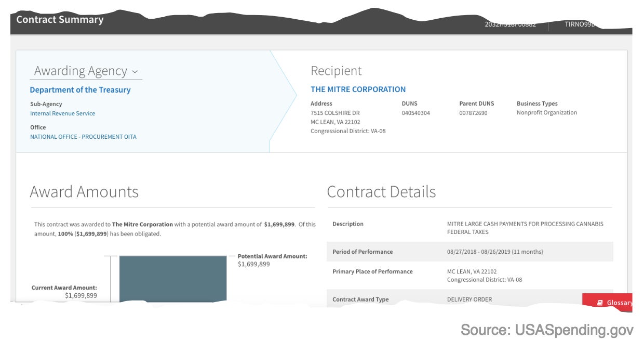644x339 pixels.
Task: Click the Business Types label
Action: [537, 103]
